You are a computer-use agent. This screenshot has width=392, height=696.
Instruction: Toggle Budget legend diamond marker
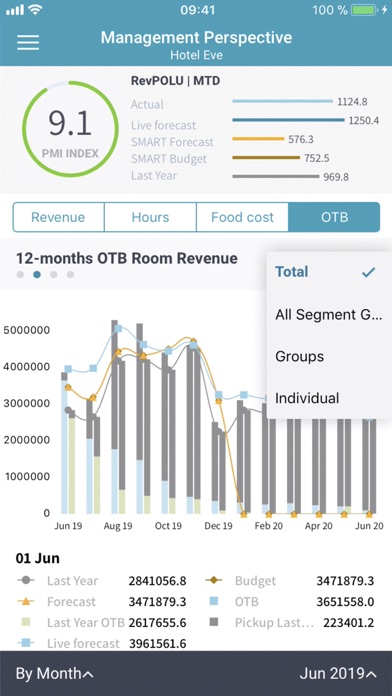click(x=214, y=581)
